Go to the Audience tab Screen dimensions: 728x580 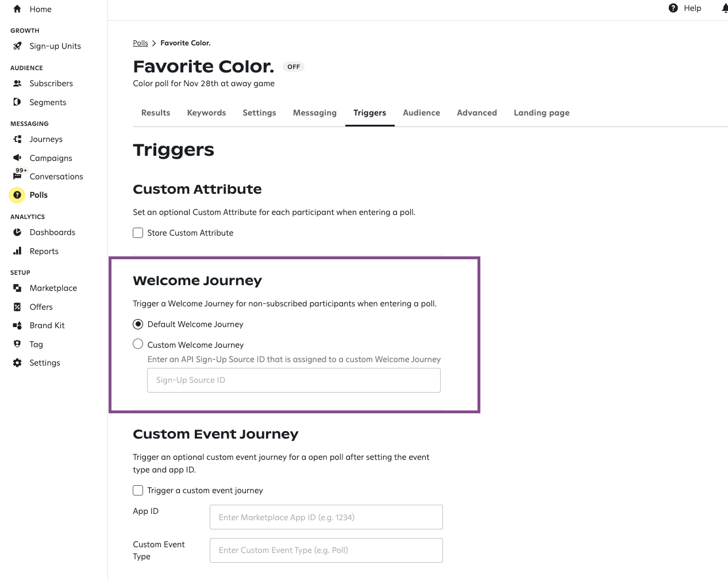point(421,113)
